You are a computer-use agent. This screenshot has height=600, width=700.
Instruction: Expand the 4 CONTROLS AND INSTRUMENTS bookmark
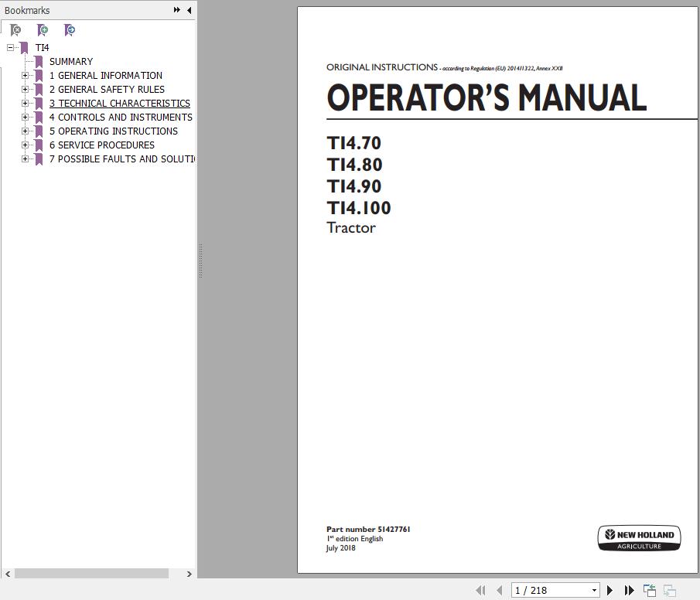25,117
